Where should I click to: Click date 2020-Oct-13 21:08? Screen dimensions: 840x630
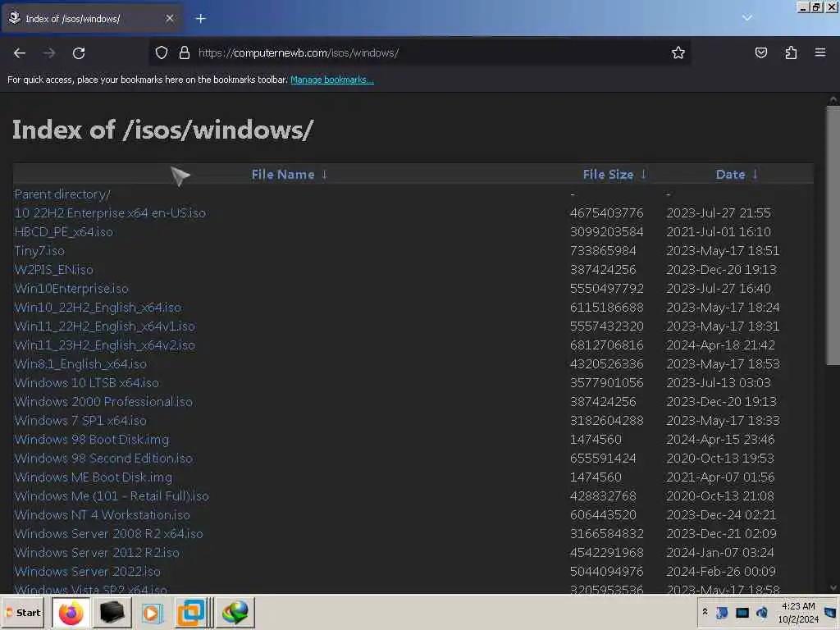[x=720, y=496]
